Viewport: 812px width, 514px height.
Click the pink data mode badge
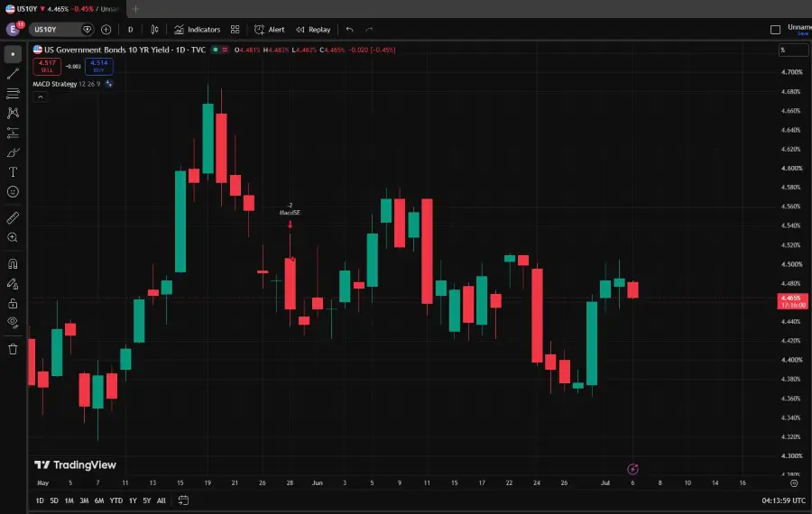pos(225,50)
